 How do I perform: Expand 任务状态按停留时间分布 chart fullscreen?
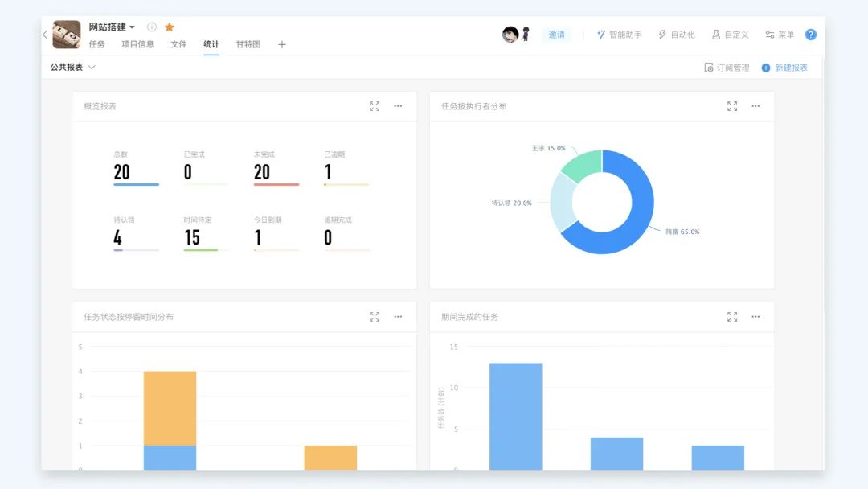pyautogui.click(x=375, y=317)
